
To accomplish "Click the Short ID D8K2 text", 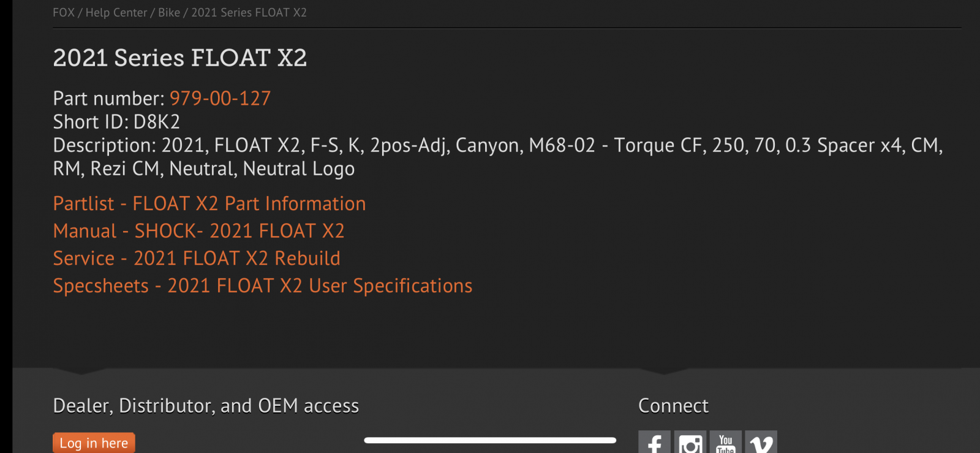I will (116, 122).
